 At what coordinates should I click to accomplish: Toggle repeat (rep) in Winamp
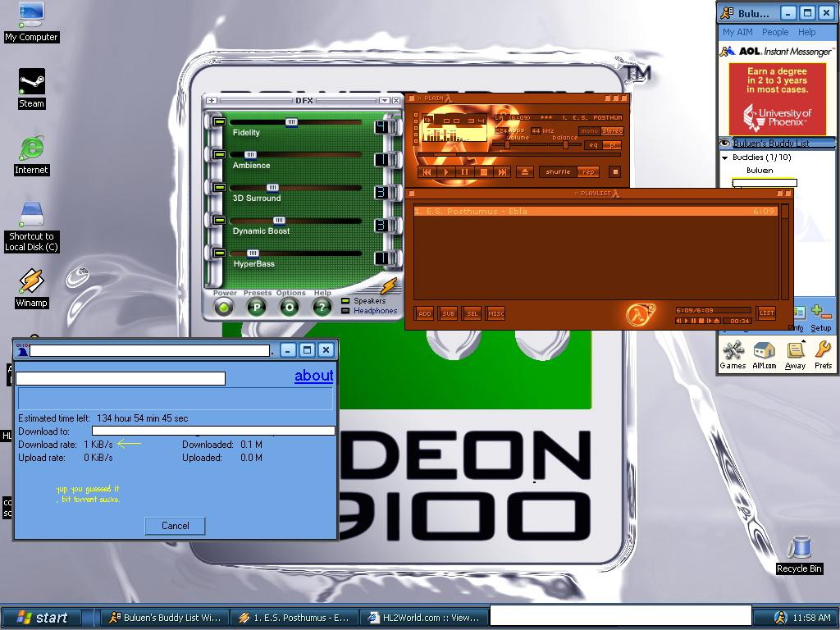pos(588,172)
